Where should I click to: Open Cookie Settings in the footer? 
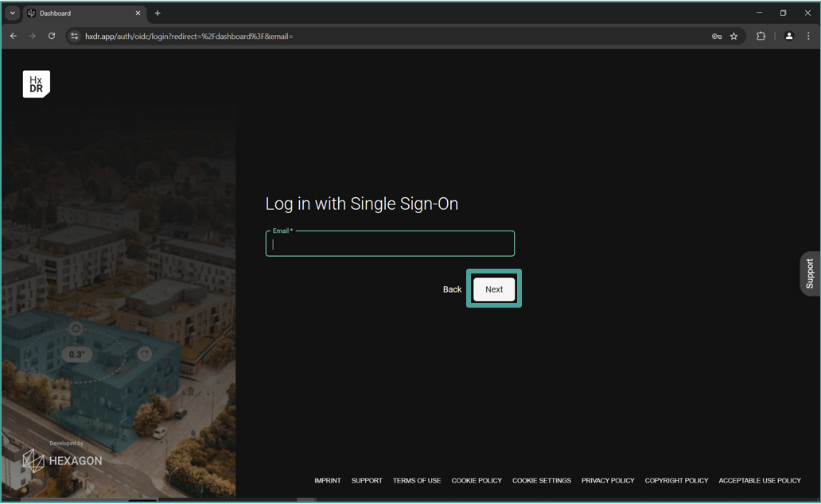tap(541, 480)
